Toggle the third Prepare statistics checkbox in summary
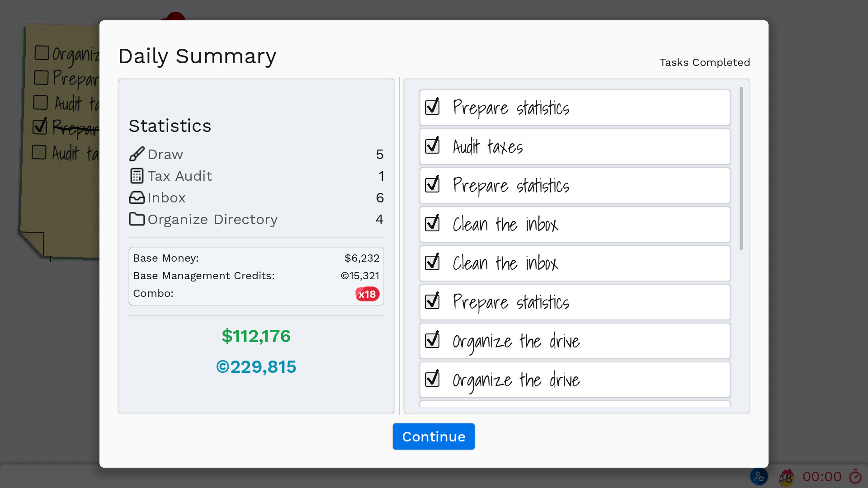The width and height of the screenshot is (868, 488). tap(432, 301)
